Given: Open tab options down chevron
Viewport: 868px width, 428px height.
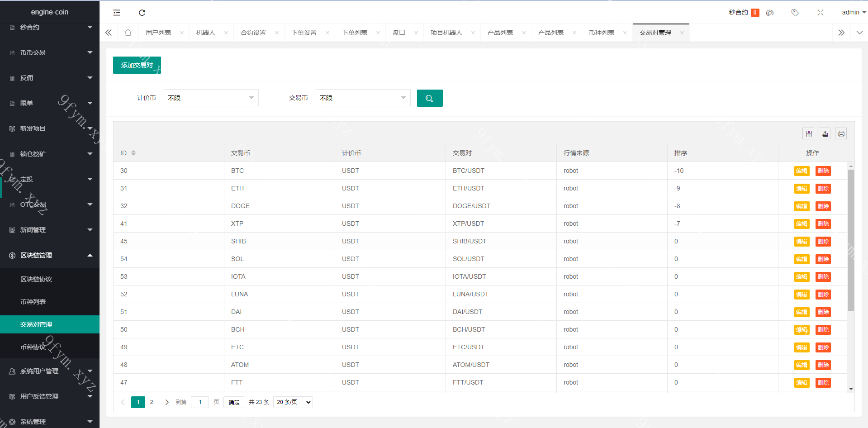Looking at the screenshot, I should 859,33.
